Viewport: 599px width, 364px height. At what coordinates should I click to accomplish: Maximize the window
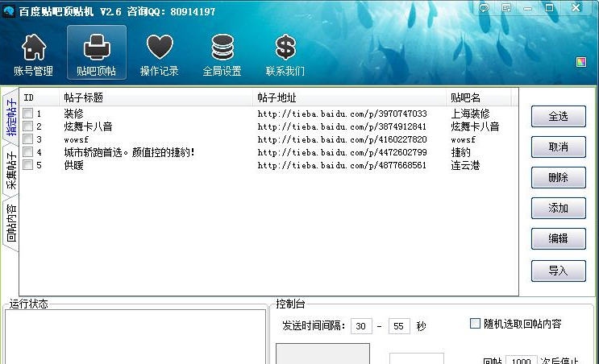tap(549, 7)
